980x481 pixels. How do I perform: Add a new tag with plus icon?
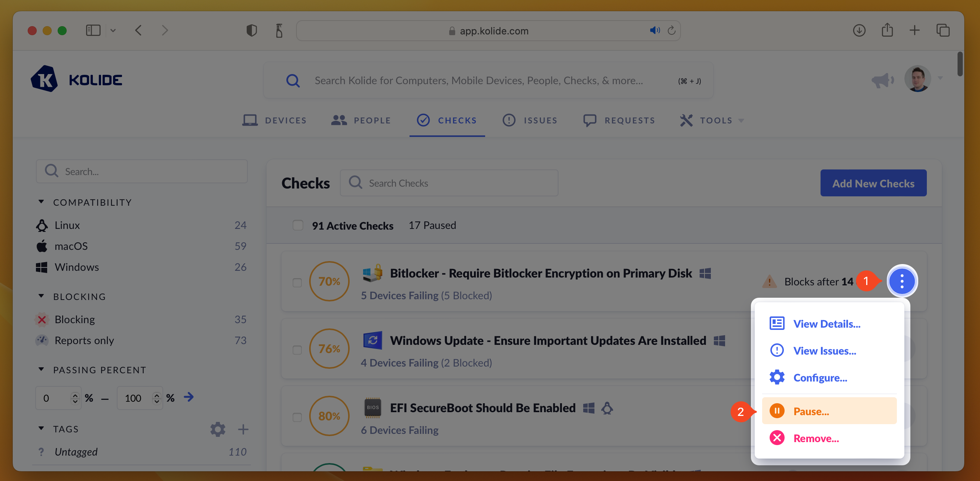243,429
